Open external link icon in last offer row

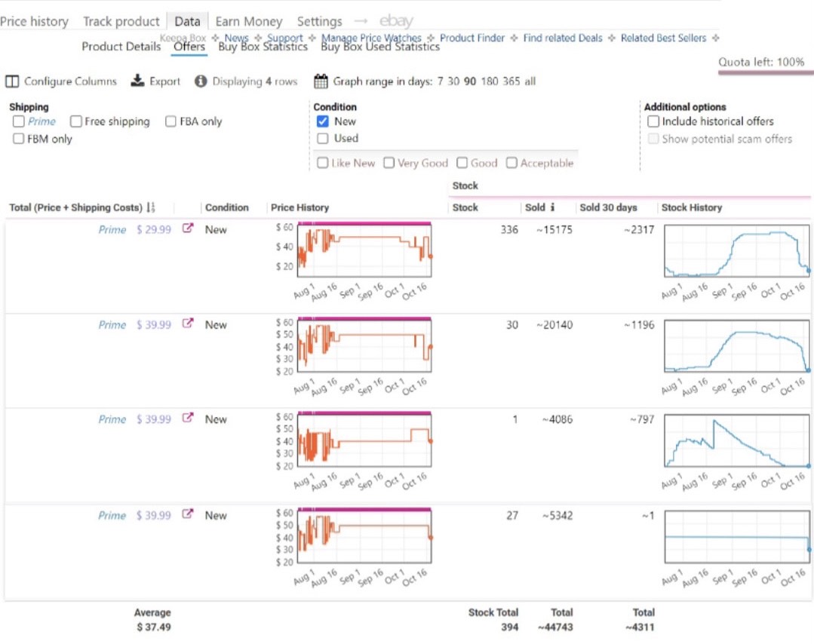click(x=188, y=514)
